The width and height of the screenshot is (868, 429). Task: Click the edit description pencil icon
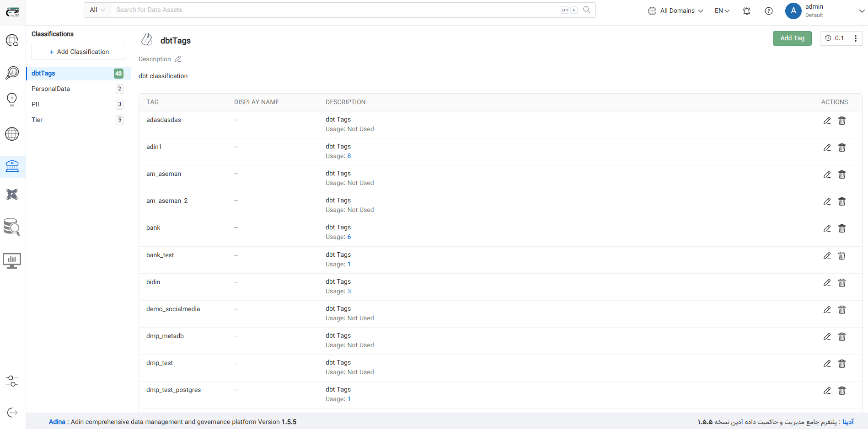[x=178, y=59]
